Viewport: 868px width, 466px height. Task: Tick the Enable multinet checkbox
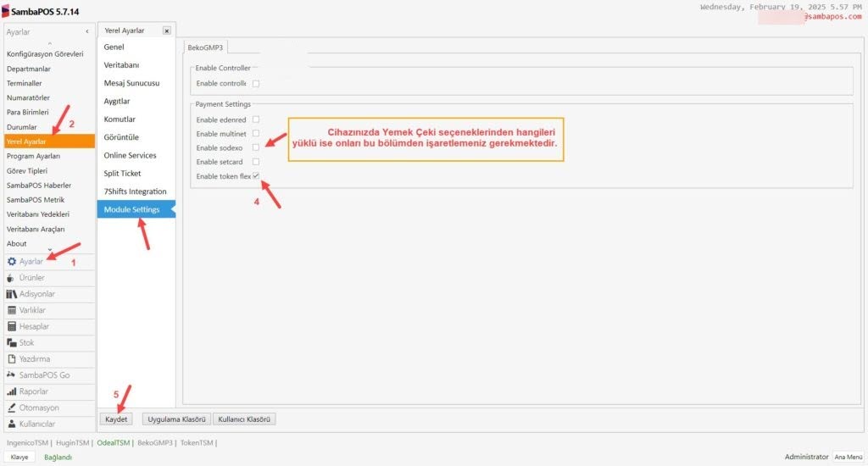click(x=256, y=133)
